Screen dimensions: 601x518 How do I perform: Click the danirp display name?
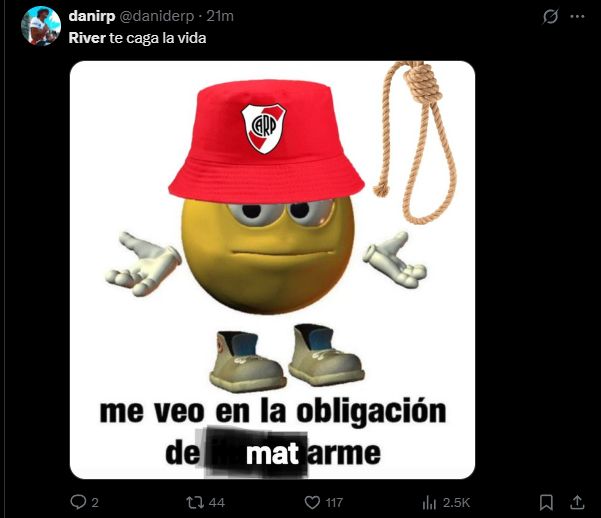[92, 16]
